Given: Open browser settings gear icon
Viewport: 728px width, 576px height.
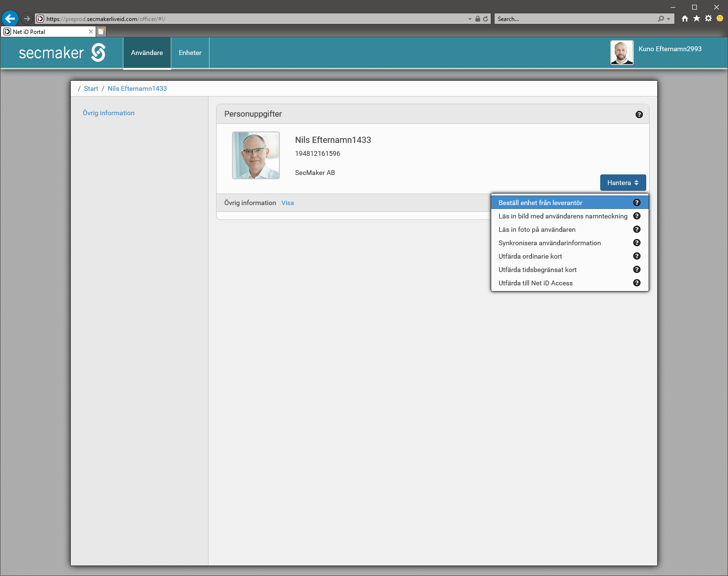Looking at the screenshot, I should click(x=708, y=19).
